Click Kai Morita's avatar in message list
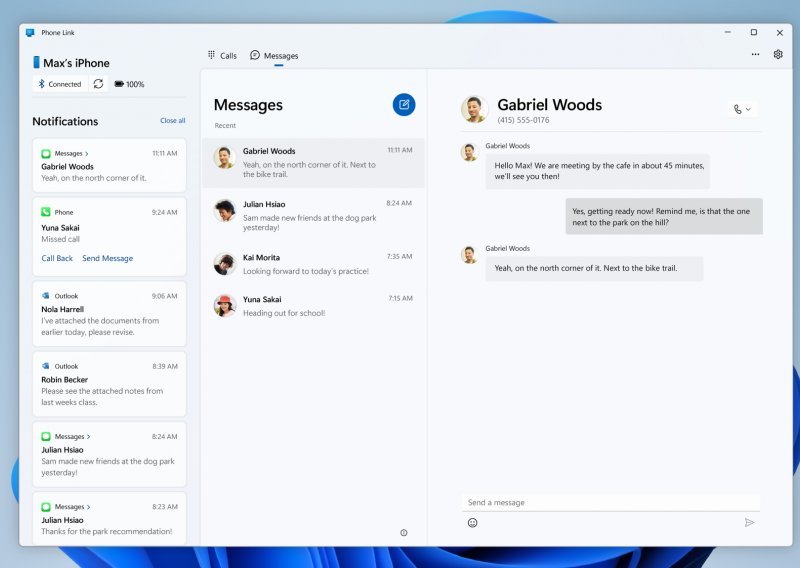This screenshot has height=568, width=800. (x=224, y=264)
